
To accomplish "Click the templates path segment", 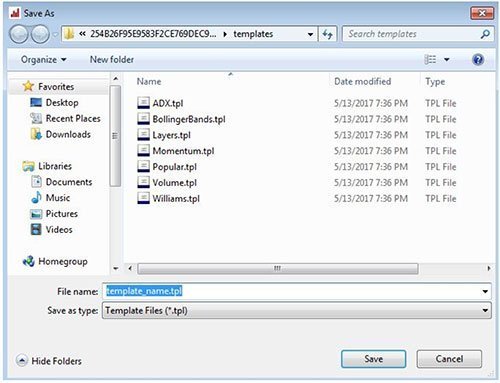I will 253,34.
